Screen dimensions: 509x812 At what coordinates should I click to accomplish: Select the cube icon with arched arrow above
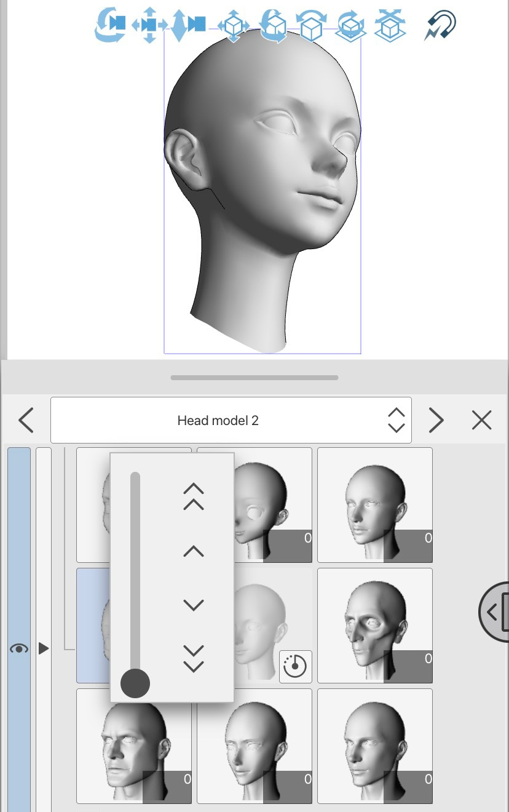(x=311, y=26)
